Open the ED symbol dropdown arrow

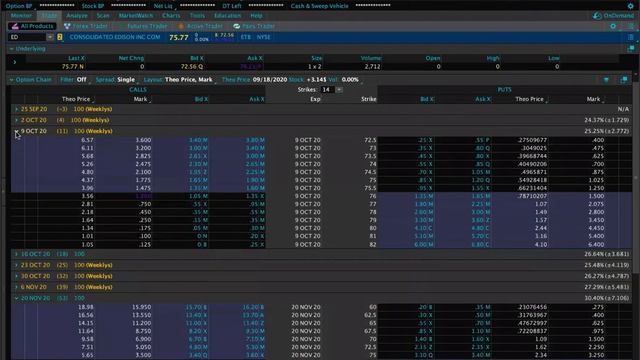[50, 37]
